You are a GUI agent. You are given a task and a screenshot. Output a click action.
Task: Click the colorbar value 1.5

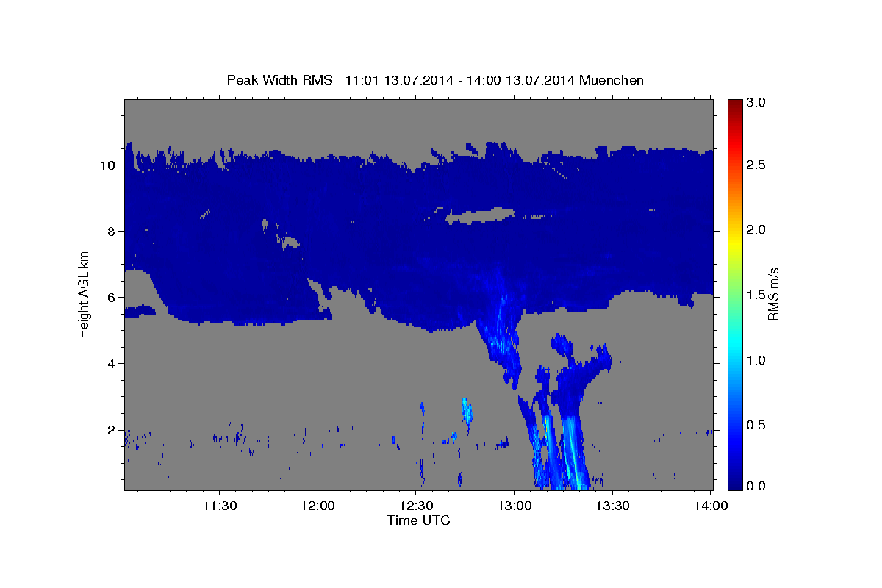click(757, 295)
